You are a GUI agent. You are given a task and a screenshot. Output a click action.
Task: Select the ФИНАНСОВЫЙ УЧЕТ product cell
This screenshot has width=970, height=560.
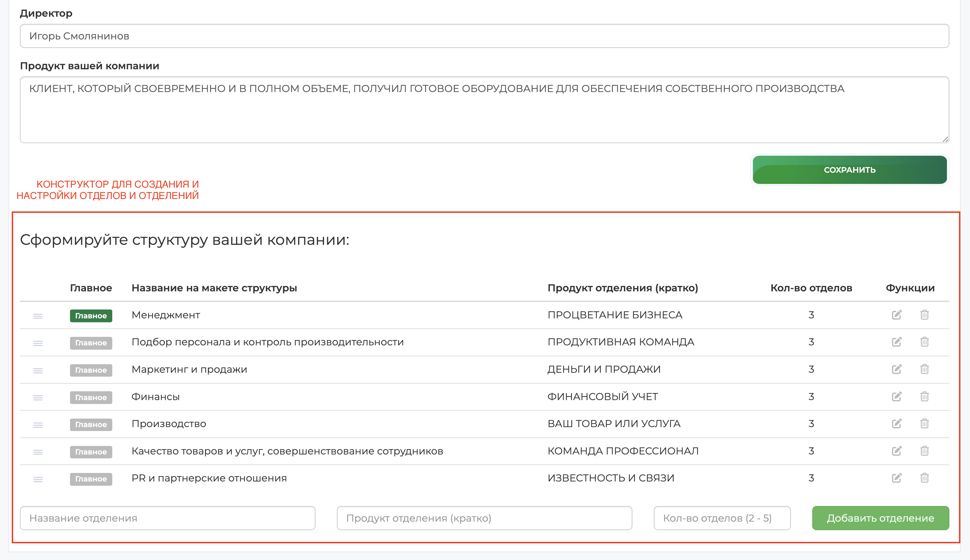tap(603, 397)
